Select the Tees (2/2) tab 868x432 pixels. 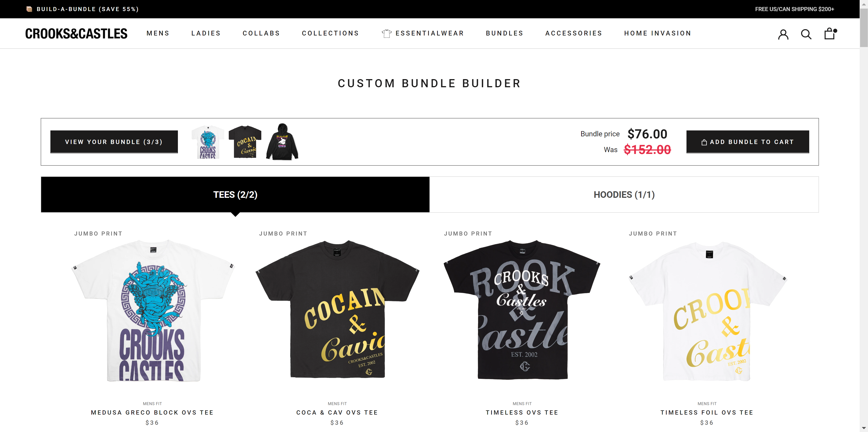click(x=235, y=194)
